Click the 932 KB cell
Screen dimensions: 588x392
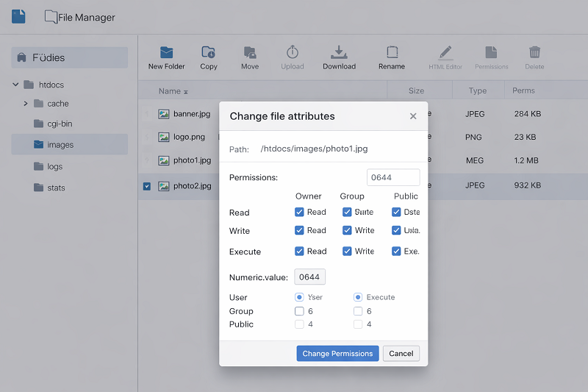click(527, 185)
